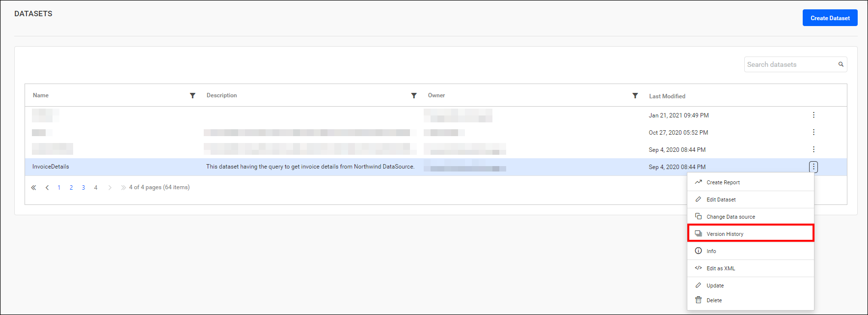Select Update from the context menu
This screenshot has width=868, height=315.
point(751,286)
